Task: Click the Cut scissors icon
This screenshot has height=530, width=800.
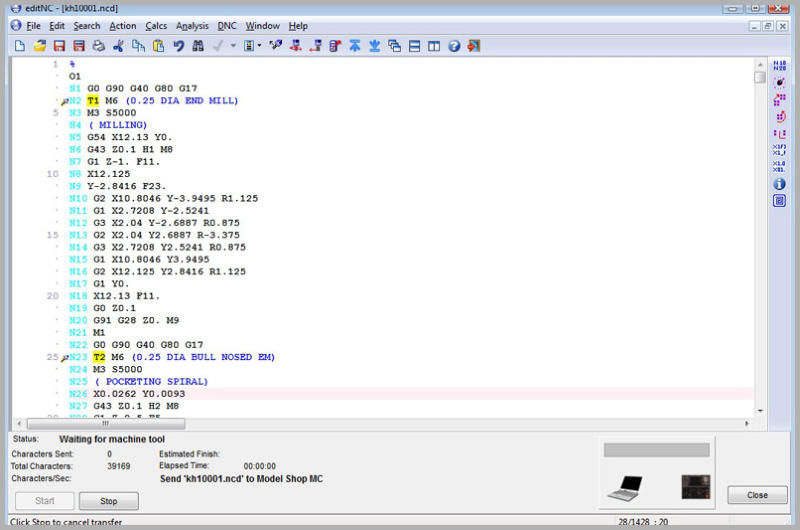Action: [x=119, y=46]
